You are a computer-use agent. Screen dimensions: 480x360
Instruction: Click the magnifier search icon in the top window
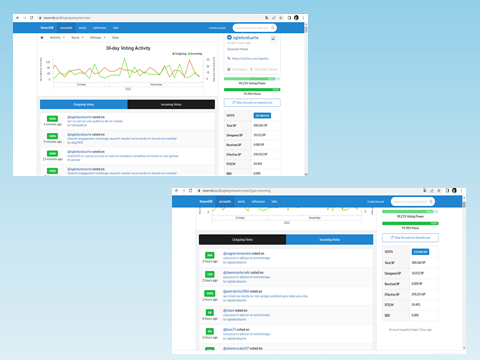tap(273, 28)
